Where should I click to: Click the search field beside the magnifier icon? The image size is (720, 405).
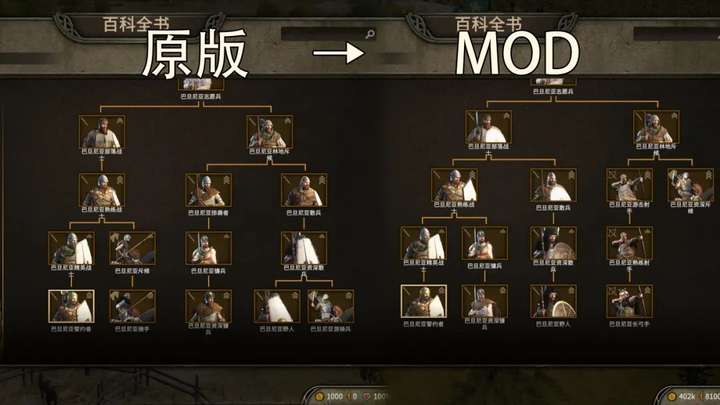[x=322, y=34]
